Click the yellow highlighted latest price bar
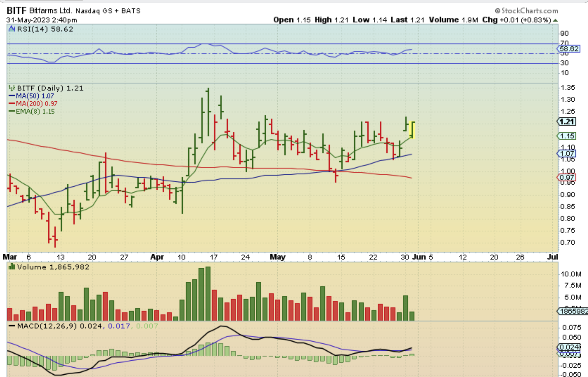This screenshot has width=588, height=377. tap(412, 130)
